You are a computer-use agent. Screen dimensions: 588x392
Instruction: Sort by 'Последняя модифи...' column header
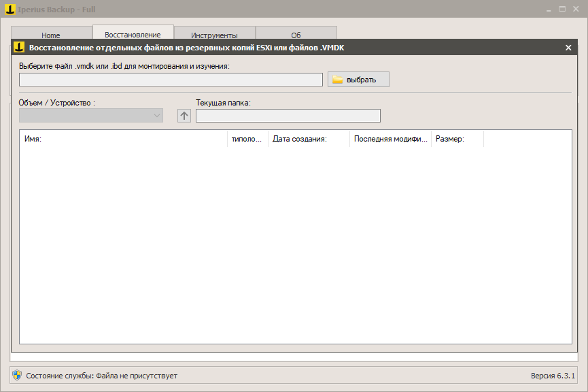click(x=390, y=139)
